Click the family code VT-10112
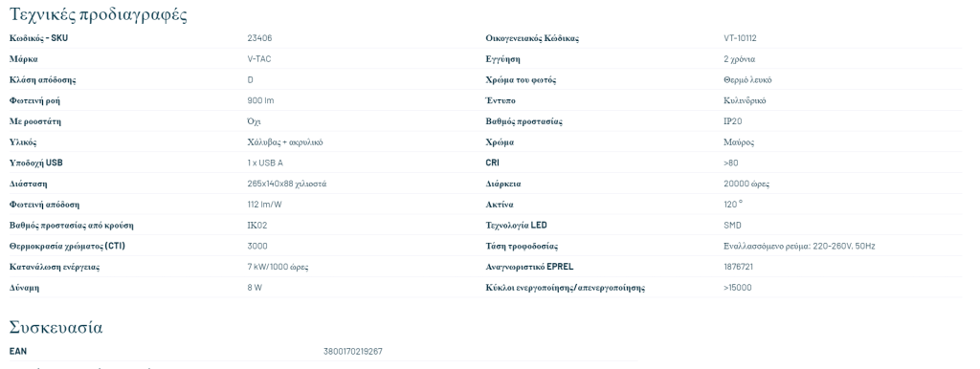Image resolution: width=980 pixels, height=369 pixels. coord(740,38)
